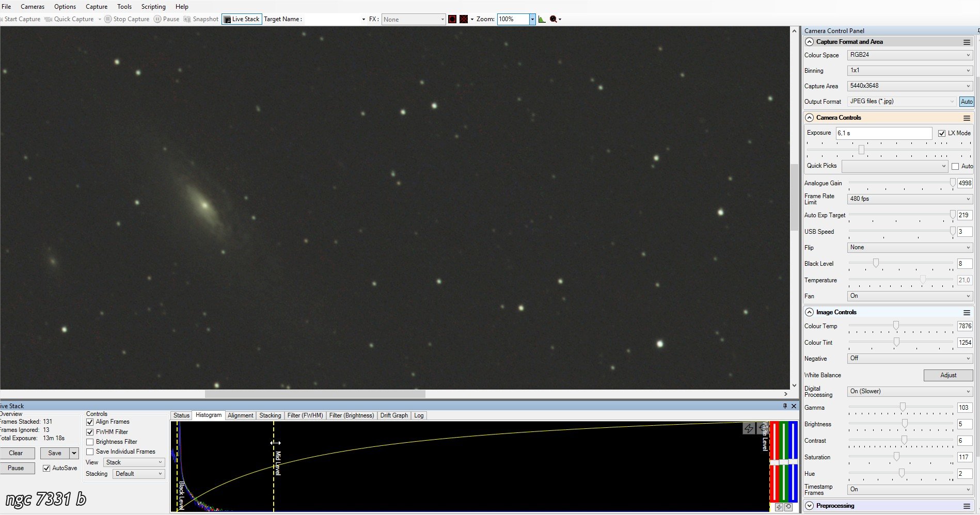This screenshot has height=515, width=980.
Task: Open the Preprocessing panel hamburger menu
Action: pyautogui.click(x=967, y=506)
